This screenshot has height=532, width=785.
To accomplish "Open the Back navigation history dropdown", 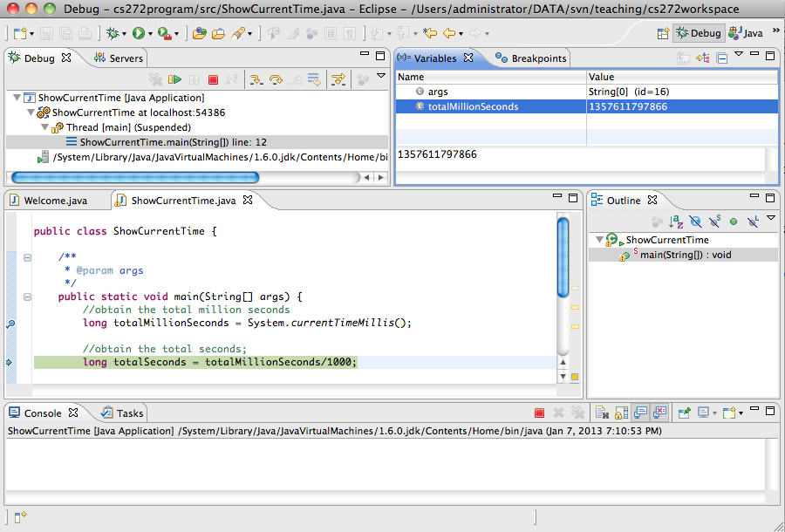I will pyautogui.click(x=461, y=34).
